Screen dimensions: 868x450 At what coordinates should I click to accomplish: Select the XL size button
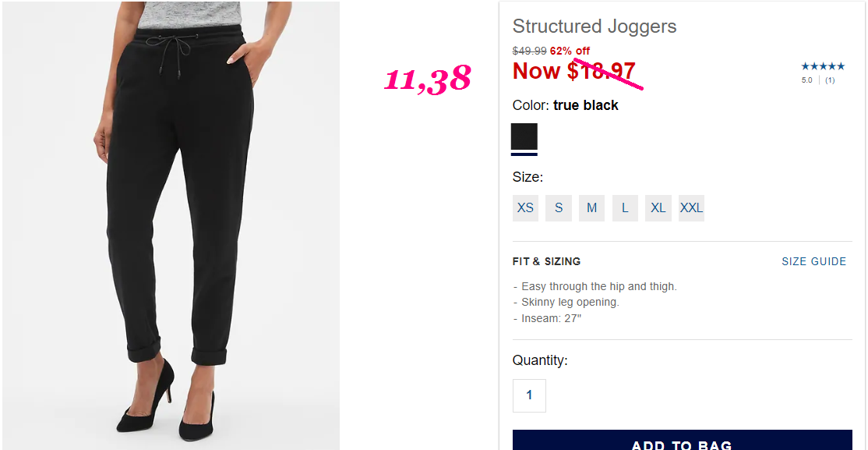tap(658, 208)
